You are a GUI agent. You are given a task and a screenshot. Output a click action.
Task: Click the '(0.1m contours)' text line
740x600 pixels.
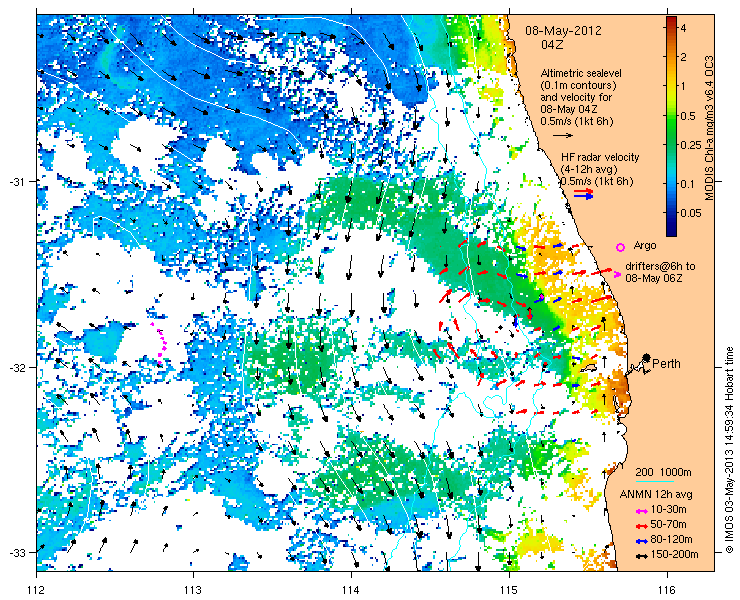coord(578,86)
